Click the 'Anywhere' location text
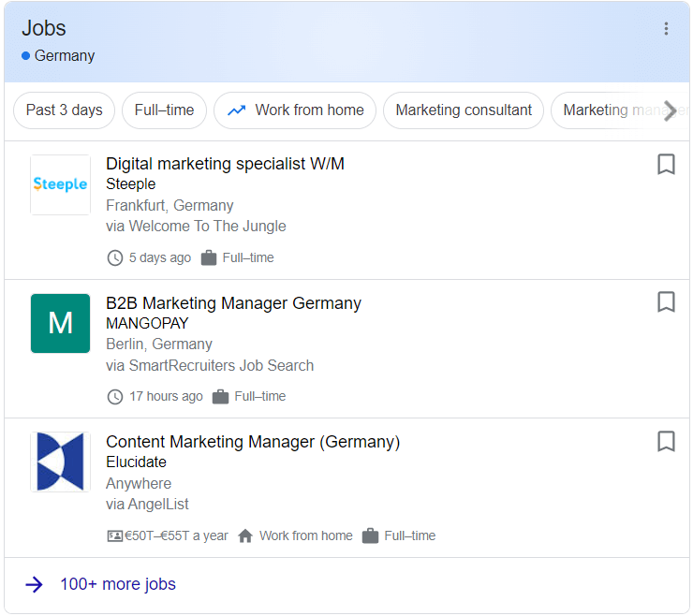This screenshot has width=693, height=616. [139, 483]
